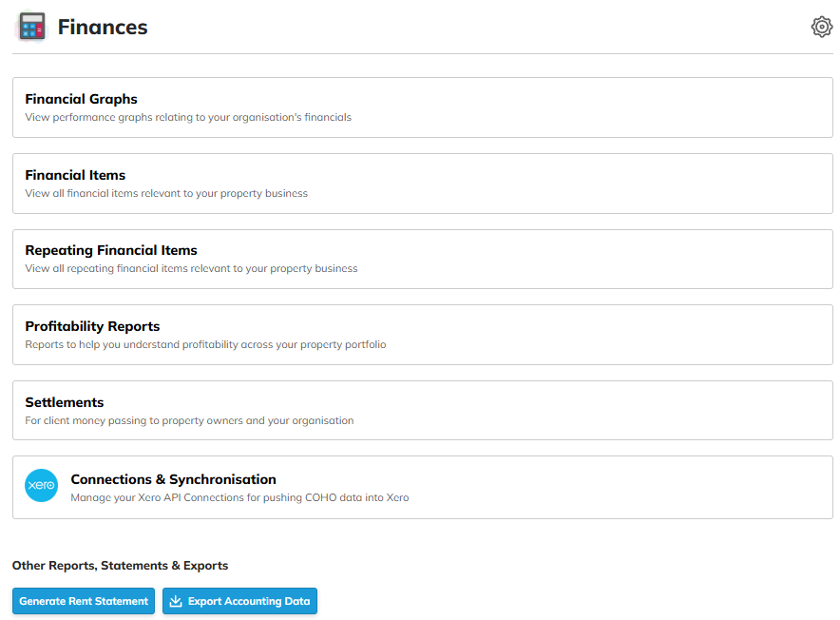Click the 'View performance graphs' description text
This screenshot has height=620, width=840.
pyautogui.click(x=188, y=118)
